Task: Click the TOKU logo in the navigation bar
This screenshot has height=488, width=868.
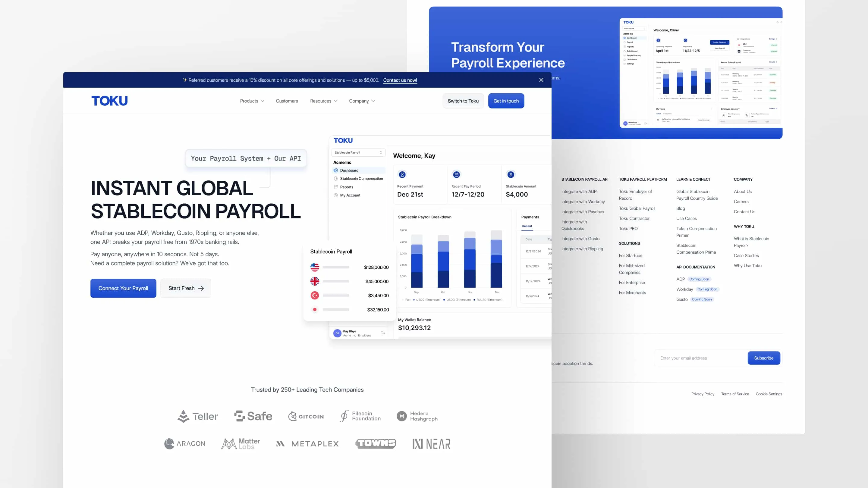Action: tap(109, 101)
